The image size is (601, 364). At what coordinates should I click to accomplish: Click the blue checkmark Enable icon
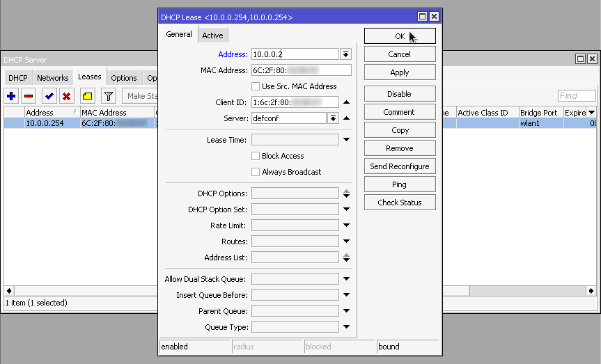tap(49, 96)
